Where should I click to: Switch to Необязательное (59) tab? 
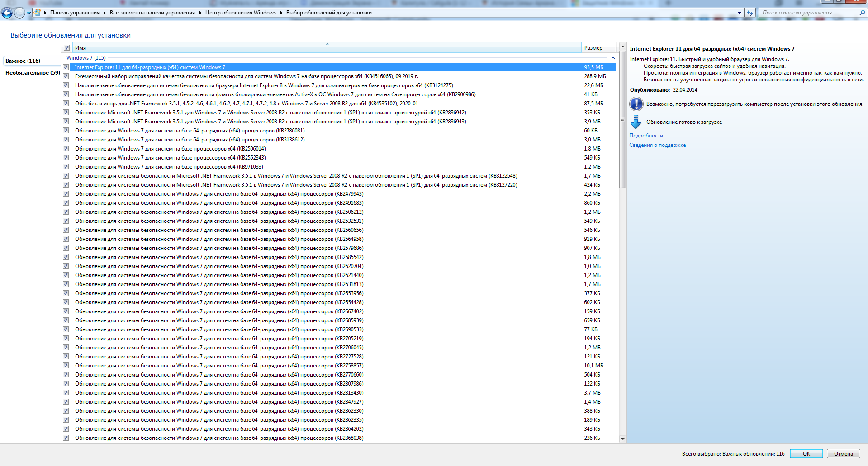33,72
